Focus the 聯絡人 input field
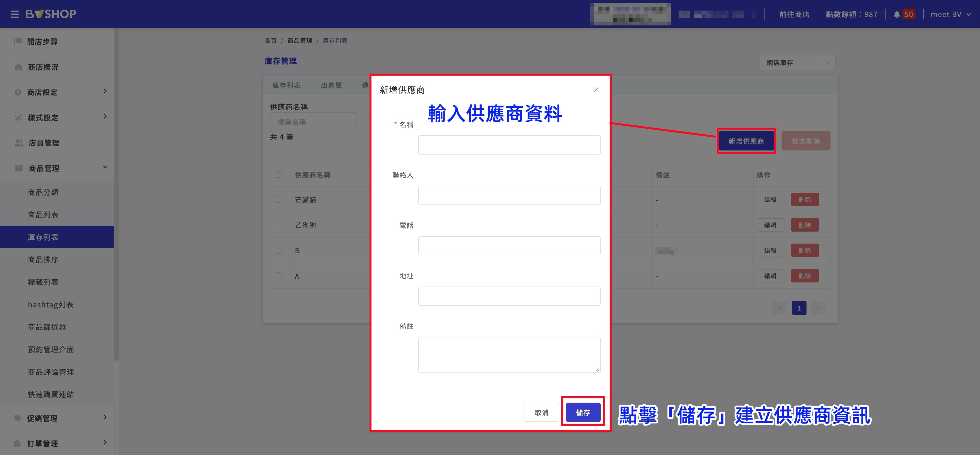The height and width of the screenshot is (455, 980). [509, 195]
